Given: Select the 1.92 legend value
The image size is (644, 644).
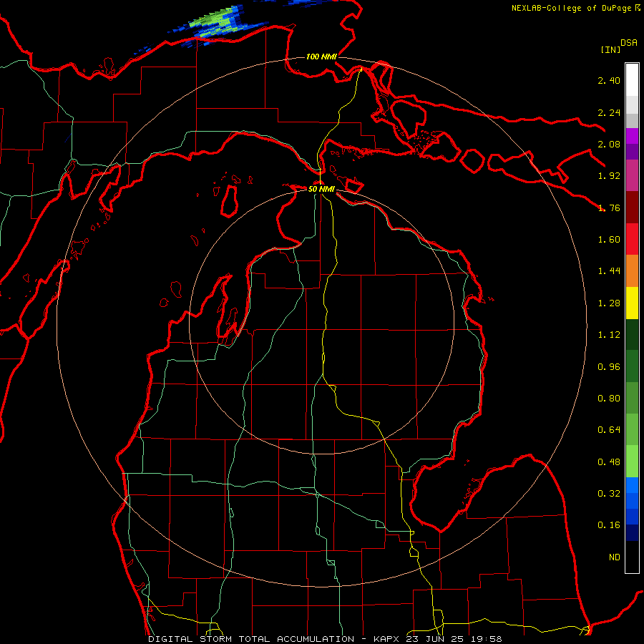Looking at the screenshot, I should [609, 176].
